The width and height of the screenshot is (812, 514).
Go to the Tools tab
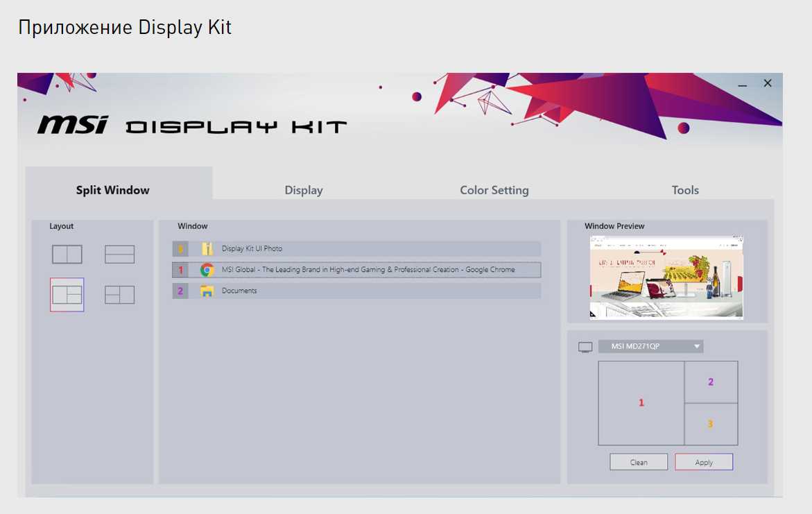[x=685, y=190]
